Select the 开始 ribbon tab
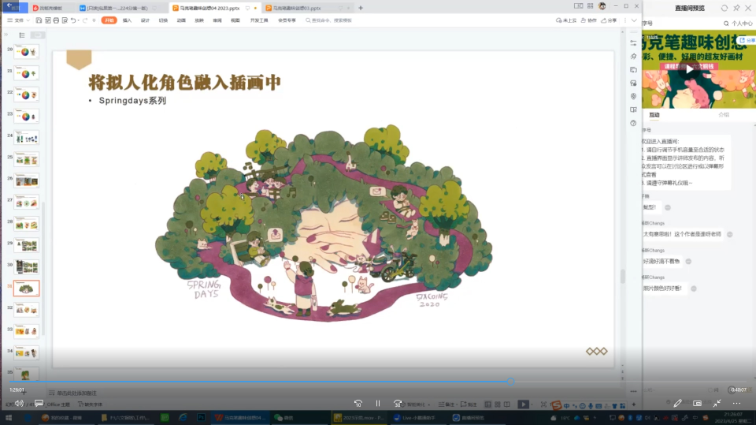Screen dimensions: 756x426 click(x=109, y=20)
